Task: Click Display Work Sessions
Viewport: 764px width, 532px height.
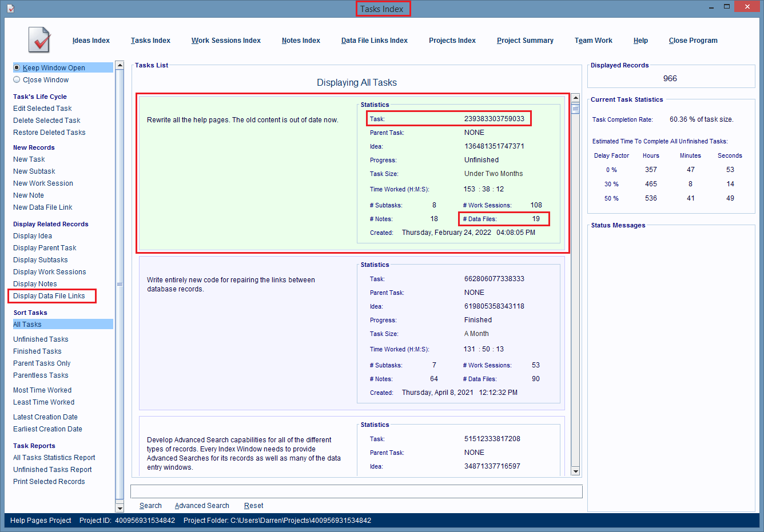Action: [x=50, y=272]
